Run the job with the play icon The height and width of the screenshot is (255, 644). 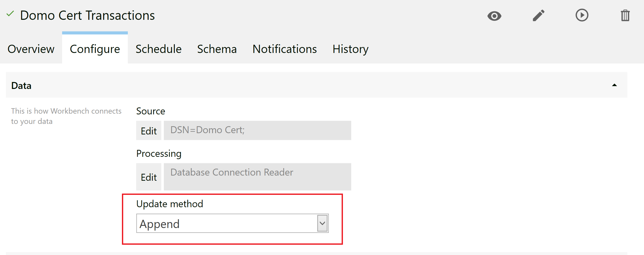(x=582, y=15)
